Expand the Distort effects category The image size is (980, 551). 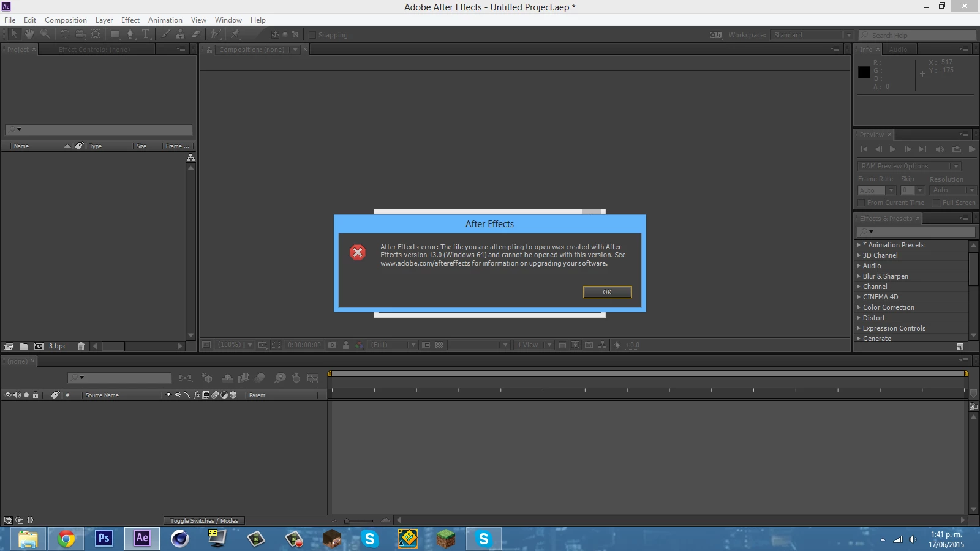coord(859,318)
